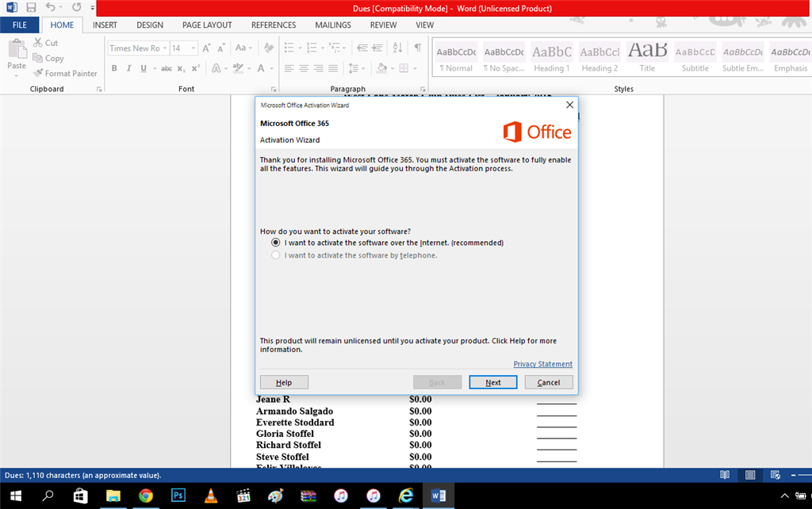Center-align the text
The image size is (812, 509).
[304, 68]
